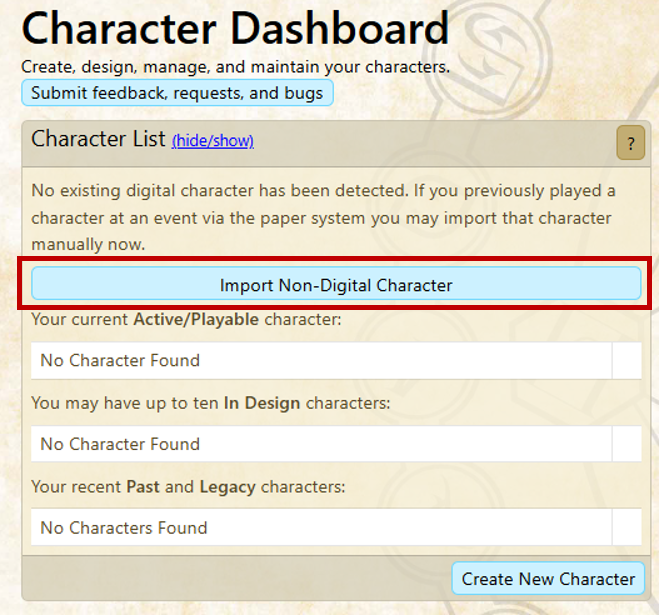Click the 'Your current Active/Playable character' label
The image size is (659, 615).
coord(186,320)
